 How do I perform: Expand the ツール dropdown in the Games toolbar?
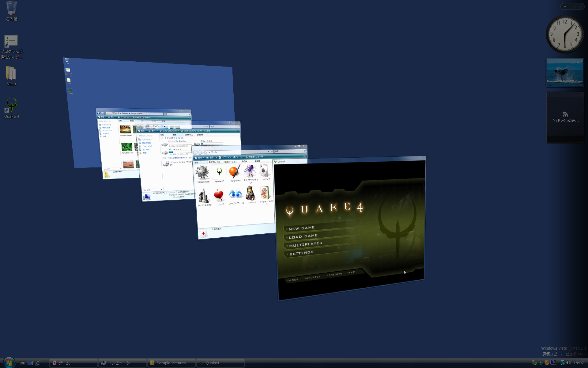[243, 157]
